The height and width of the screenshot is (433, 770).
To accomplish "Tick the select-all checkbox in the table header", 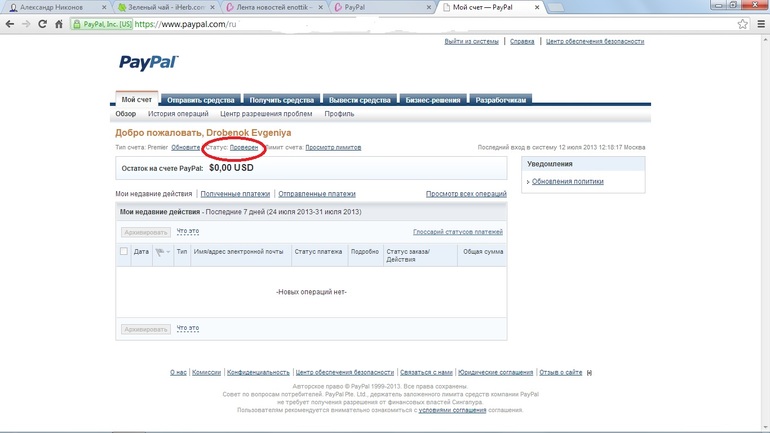I will pyautogui.click(x=124, y=252).
